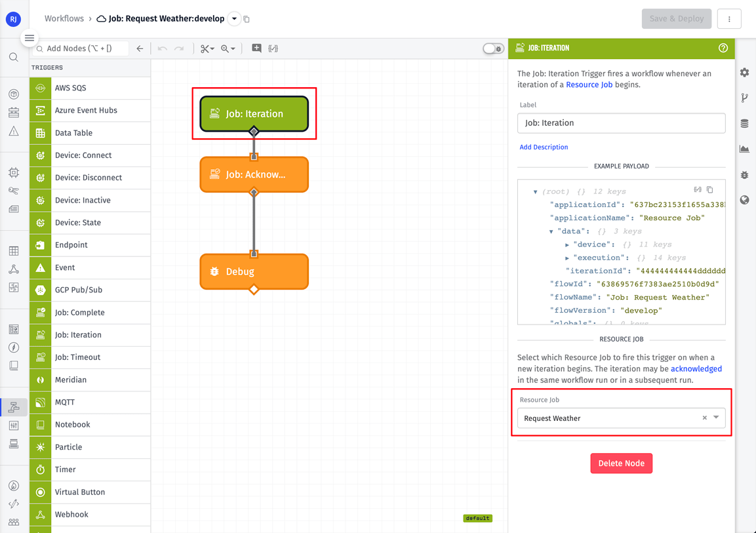Open the versions branch icon tab
The image size is (756, 533).
tap(745, 98)
